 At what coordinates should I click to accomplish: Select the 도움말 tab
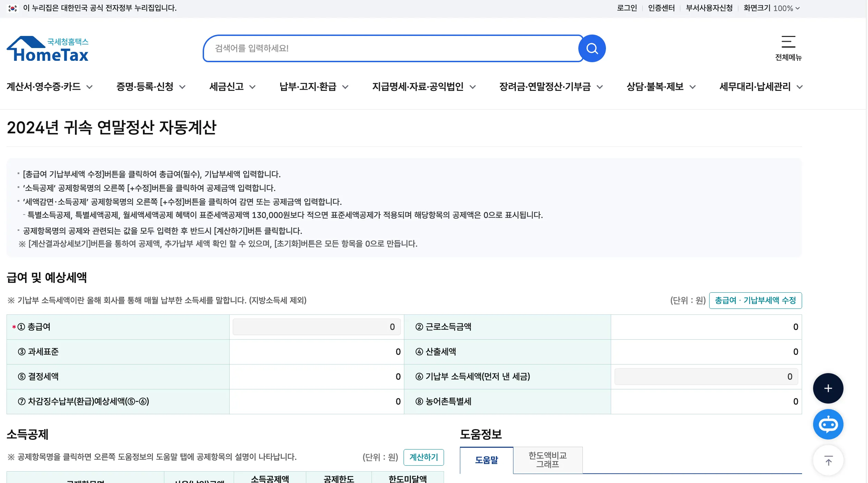tap(486, 460)
